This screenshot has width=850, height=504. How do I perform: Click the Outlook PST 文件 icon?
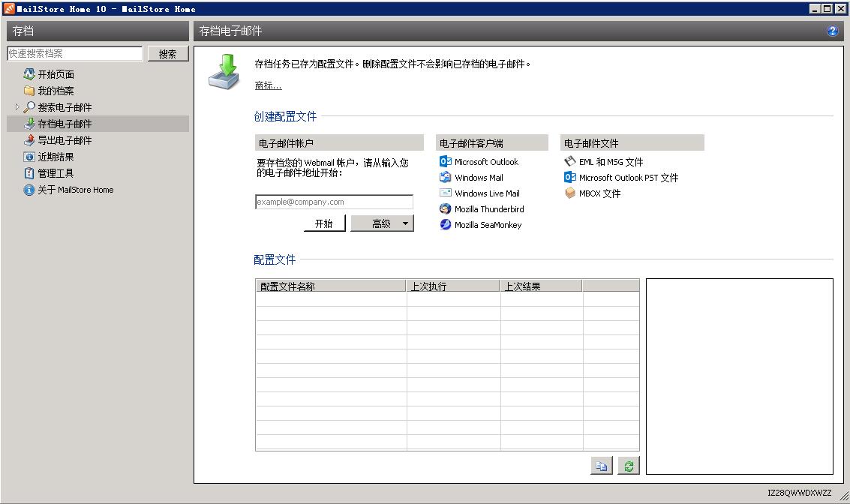[x=569, y=177]
